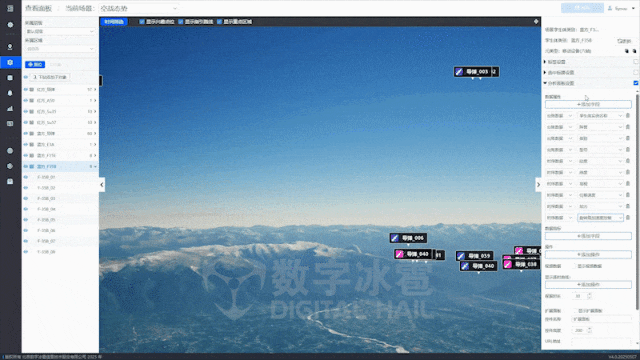Click the pink map marker 导弹_038
Screen dimensions: 640x360
click(522, 264)
